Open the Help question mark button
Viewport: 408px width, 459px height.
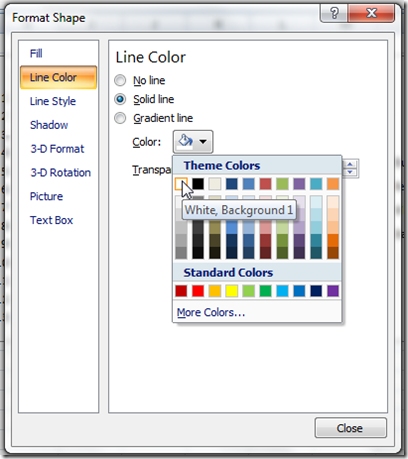(x=334, y=13)
